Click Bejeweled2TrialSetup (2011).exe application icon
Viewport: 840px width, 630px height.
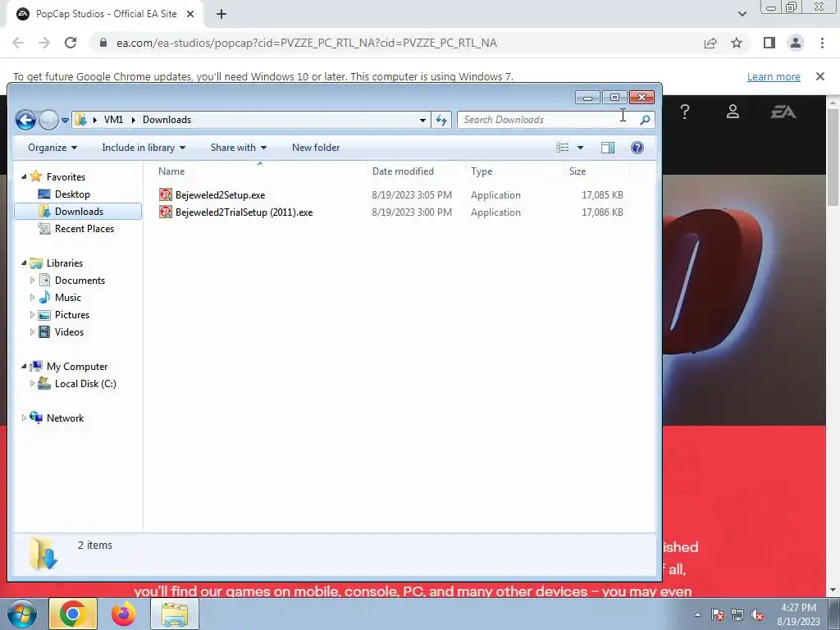pyautogui.click(x=166, y=212)
